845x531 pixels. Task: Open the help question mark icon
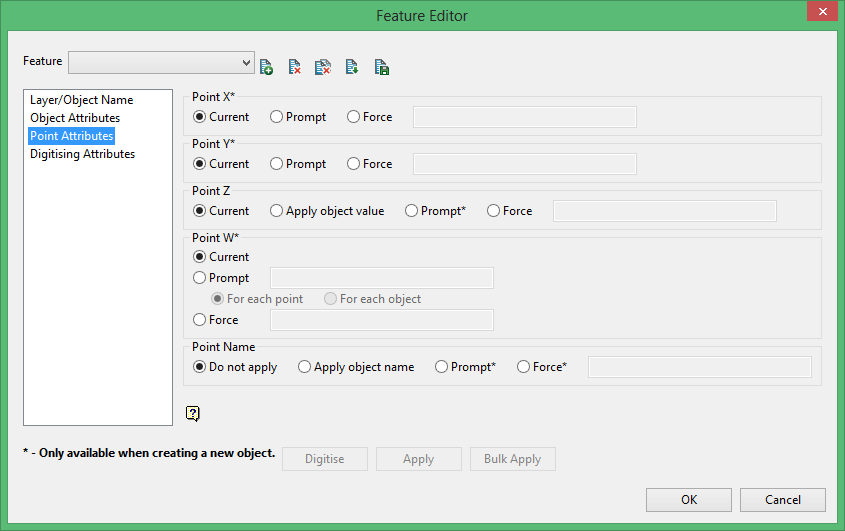[x=192, y=413]
